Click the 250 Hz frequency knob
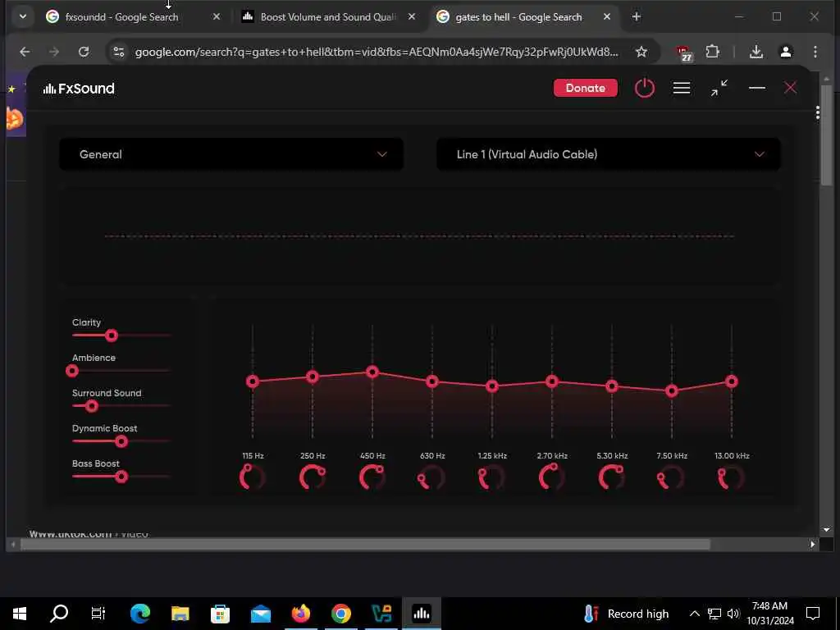The height and width of the screenshot is (630, 840). pos(313,477)
